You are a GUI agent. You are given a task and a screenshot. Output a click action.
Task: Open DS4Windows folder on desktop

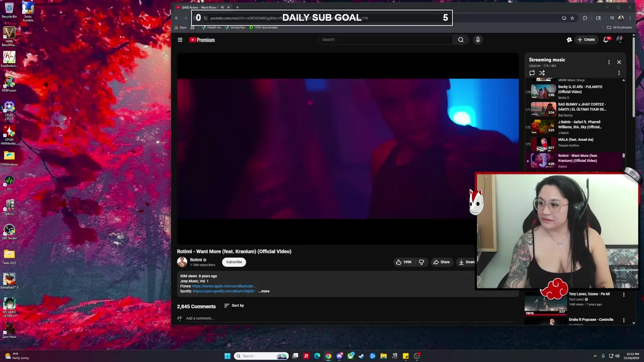pyautogui.click(x=9, y=158)
